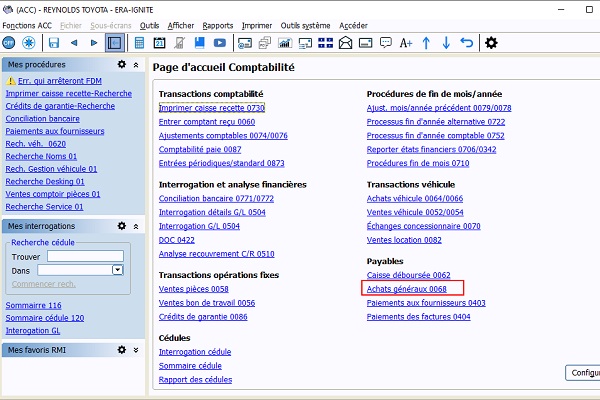This screenshot has height=400, width=600.
Task: Click the Trouver search field
Action: click(x=85, y=256)
